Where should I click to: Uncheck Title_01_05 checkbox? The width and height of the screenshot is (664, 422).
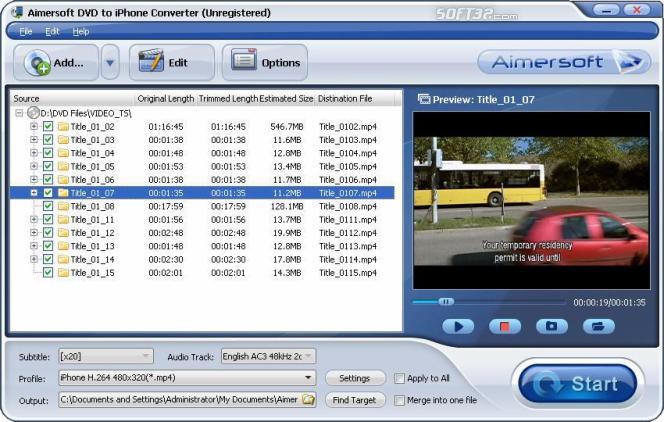(x=48, y=166)
